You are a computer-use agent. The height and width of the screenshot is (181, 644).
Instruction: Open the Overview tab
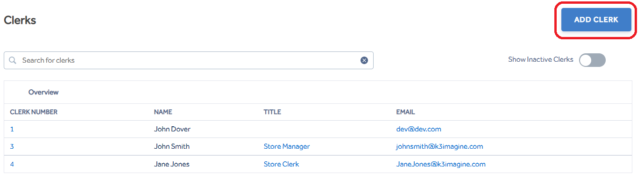tap(43, 92)
